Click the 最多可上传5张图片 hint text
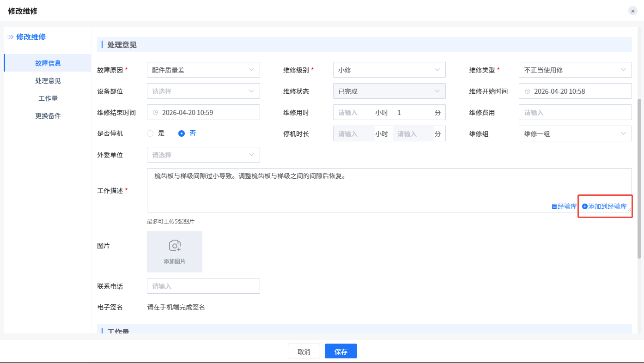Viewport: 644px width, 363px height. tap(170, 222)
